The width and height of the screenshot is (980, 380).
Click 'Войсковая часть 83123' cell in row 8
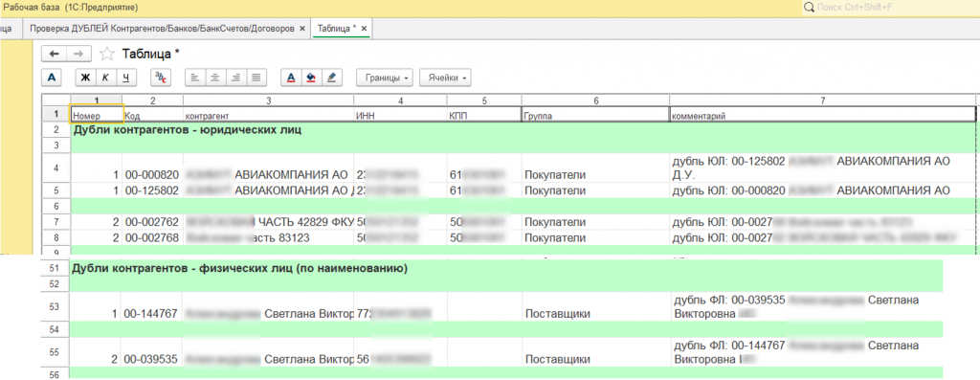pos(268,237)
